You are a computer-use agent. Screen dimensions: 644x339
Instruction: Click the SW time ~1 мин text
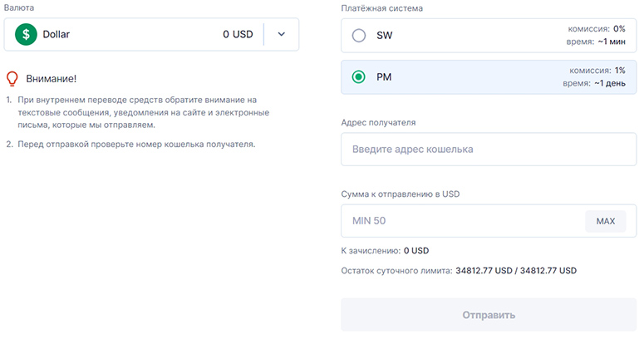pos(596,42)
